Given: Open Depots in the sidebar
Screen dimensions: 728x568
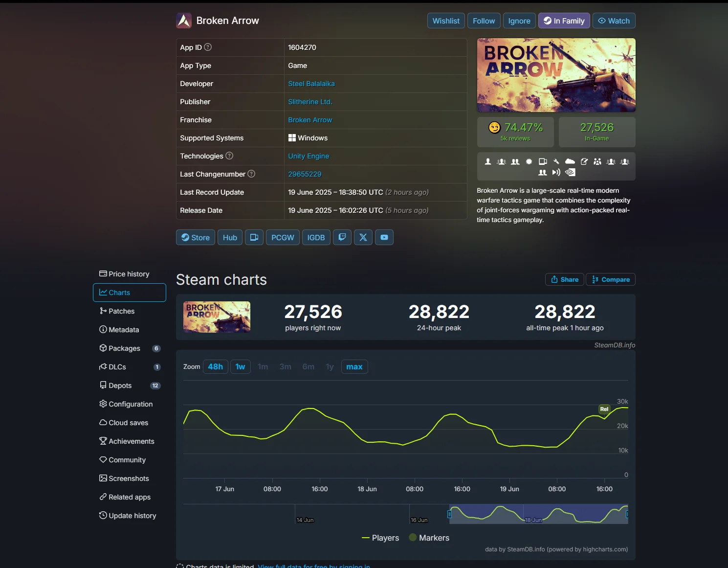Looking at the screenshot, I should (x=130, y=386).
